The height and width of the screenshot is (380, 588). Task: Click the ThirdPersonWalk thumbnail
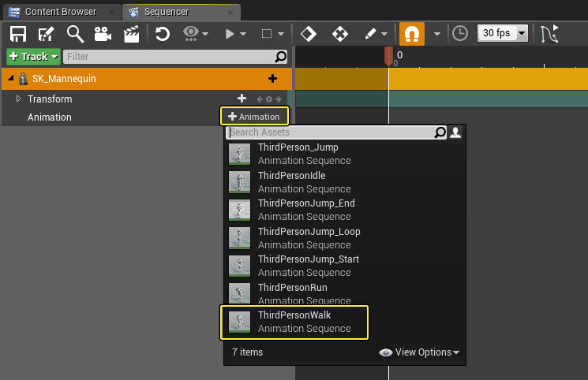tap(240, 322)
